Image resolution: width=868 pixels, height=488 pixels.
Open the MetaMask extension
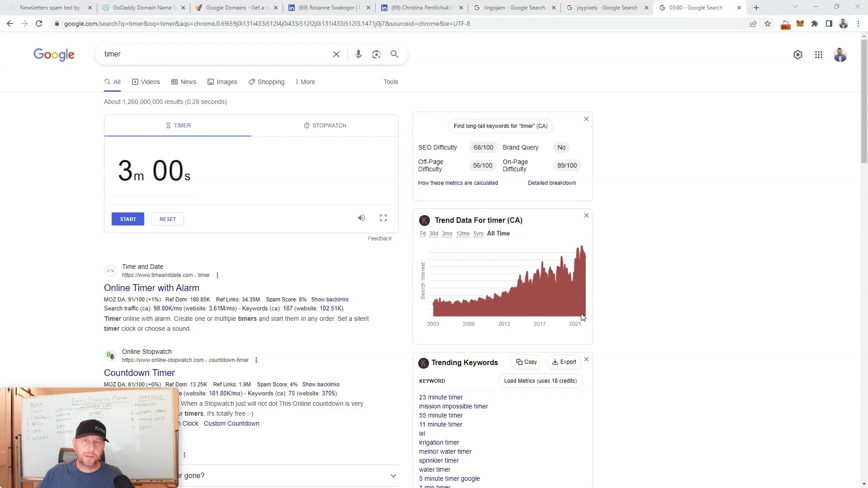point(800,23)
